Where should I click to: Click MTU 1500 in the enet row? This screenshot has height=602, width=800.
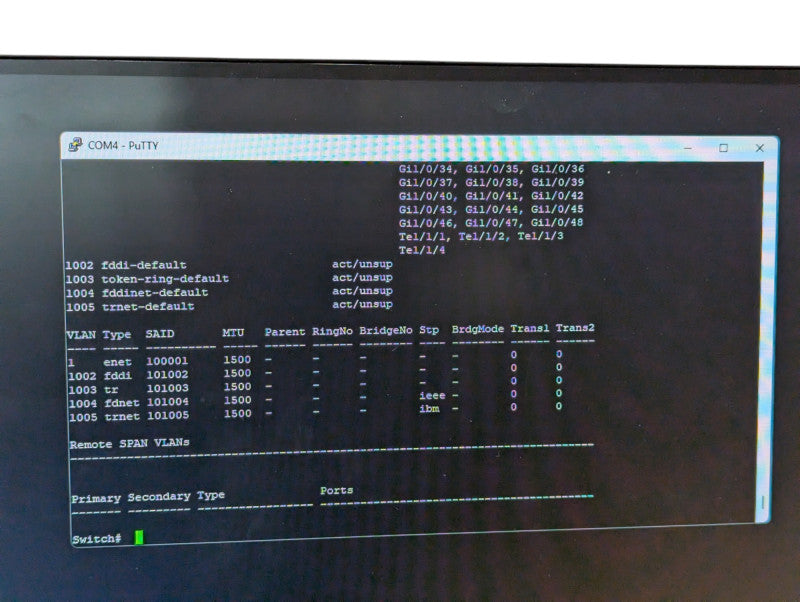click(x=237, y=360)
